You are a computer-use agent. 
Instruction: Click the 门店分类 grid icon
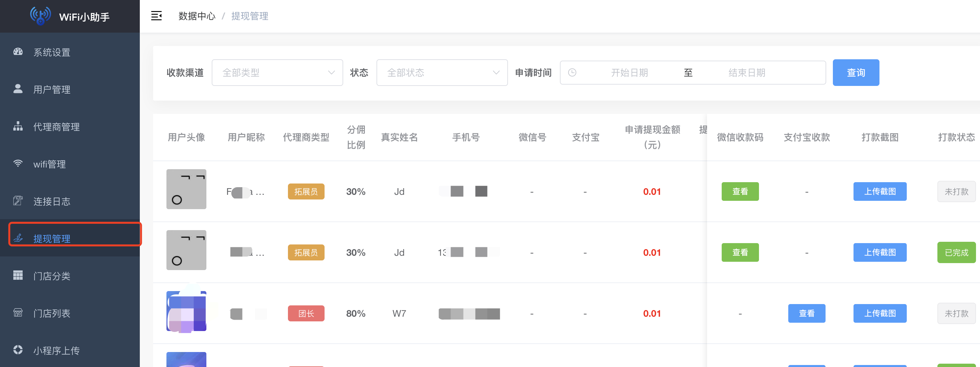click(x=18, y=275)
